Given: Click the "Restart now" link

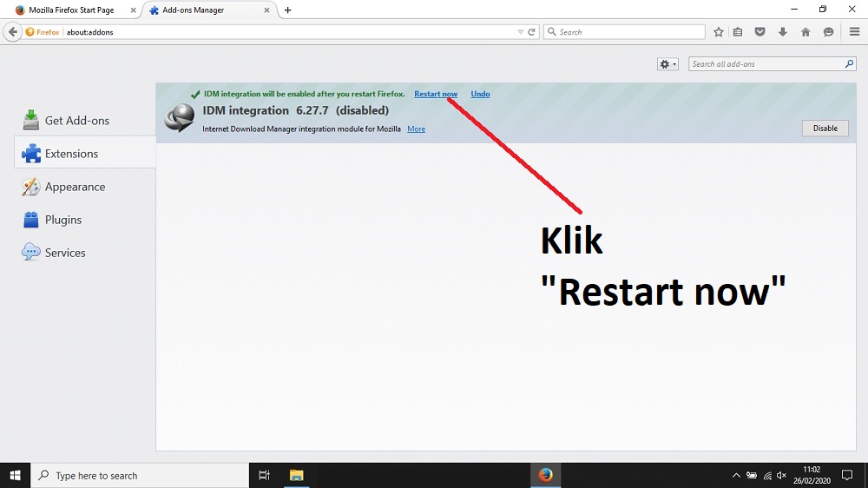Looking at the screenshot, I should tap(436, 94).
